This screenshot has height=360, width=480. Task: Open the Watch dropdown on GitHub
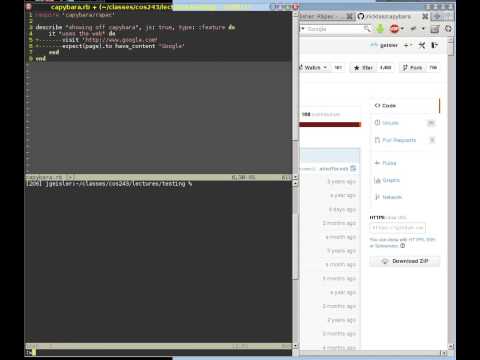click(x=313, y=68)
